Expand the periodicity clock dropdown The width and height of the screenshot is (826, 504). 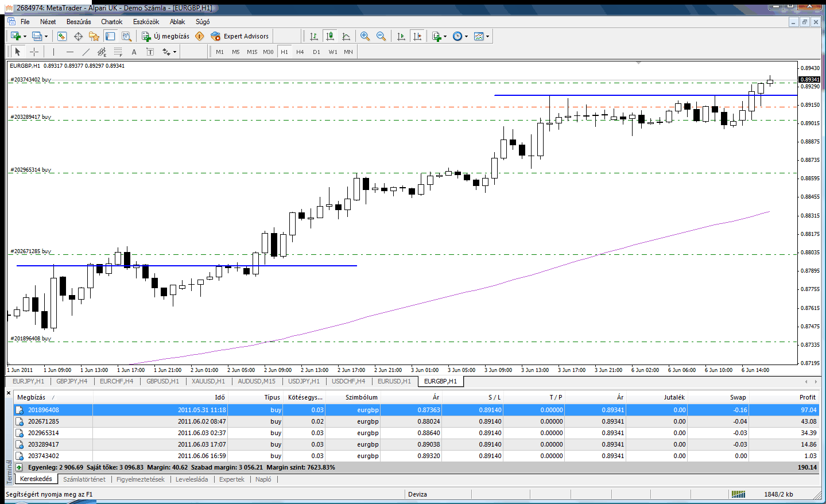(466, 36)
